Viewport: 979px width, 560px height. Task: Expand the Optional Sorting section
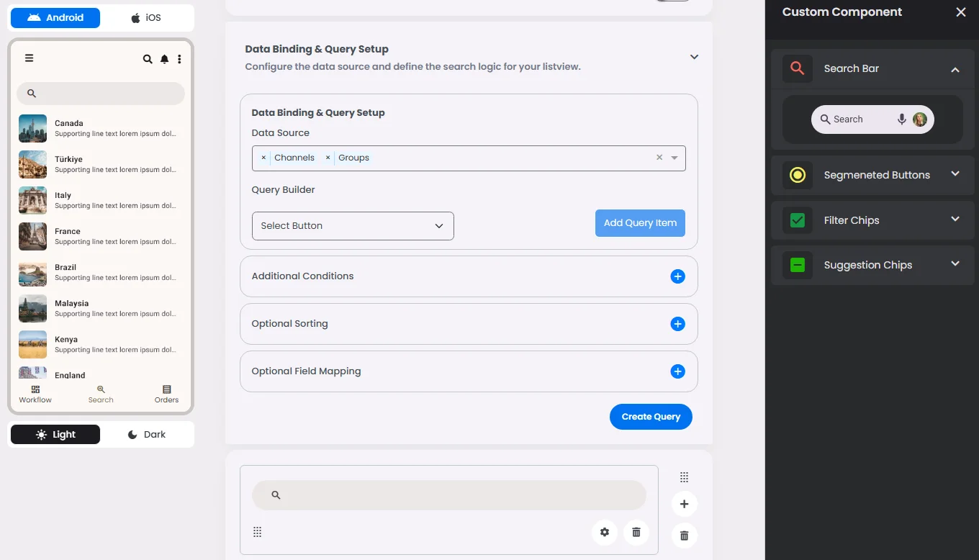tap(677, 324)
